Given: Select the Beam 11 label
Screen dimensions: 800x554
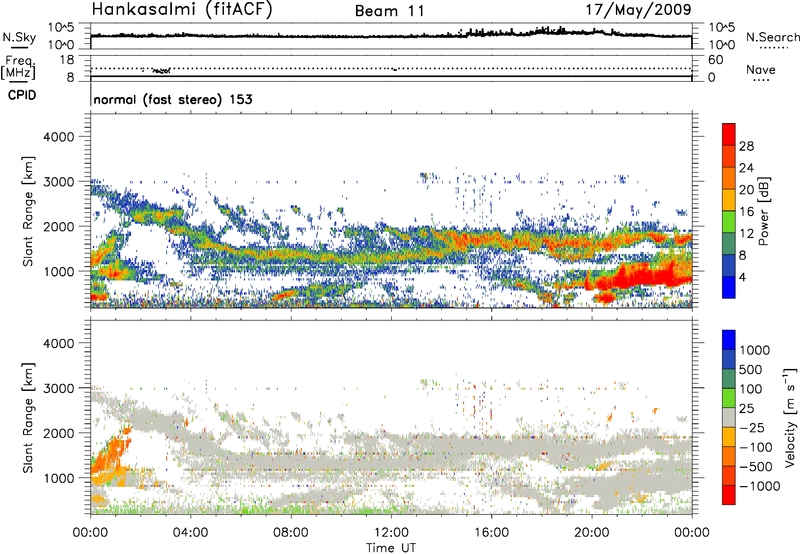Looking at the screenshot, I should pos(389,11).
